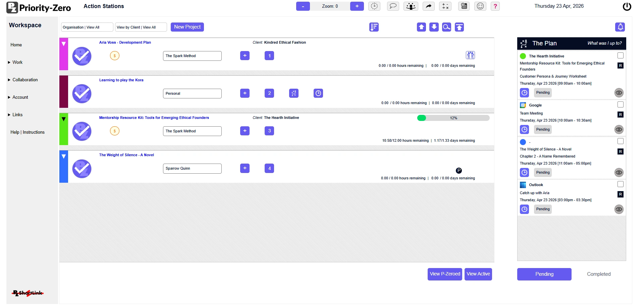This screenshot has height=306, width=644.
Task: Open the calendar with clock icon
Action: point(464,6)
